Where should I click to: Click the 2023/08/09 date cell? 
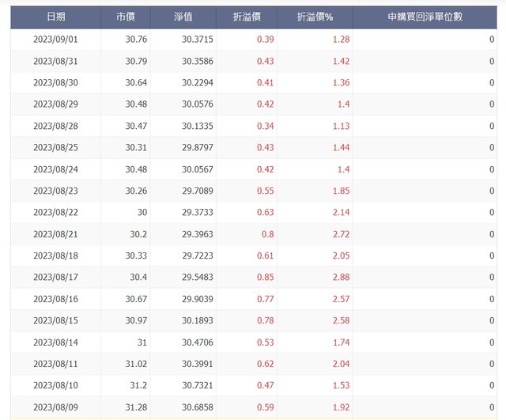pos(55,407)
